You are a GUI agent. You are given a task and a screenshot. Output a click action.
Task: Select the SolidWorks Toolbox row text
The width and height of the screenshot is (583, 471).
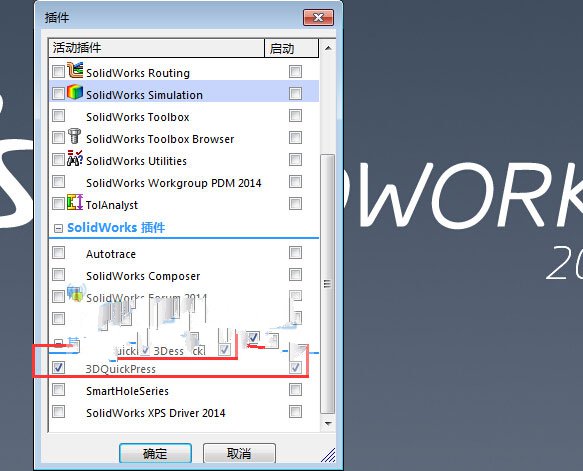click(x=138, y=117)
